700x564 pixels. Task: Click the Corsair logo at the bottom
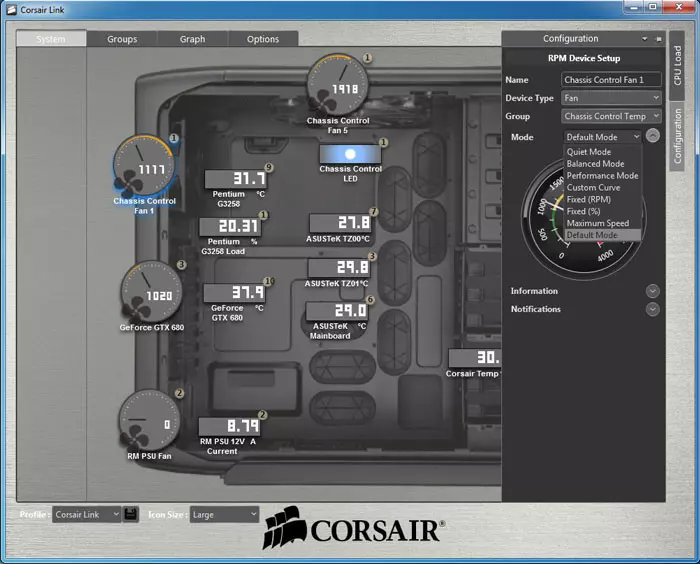click(354, 528)
